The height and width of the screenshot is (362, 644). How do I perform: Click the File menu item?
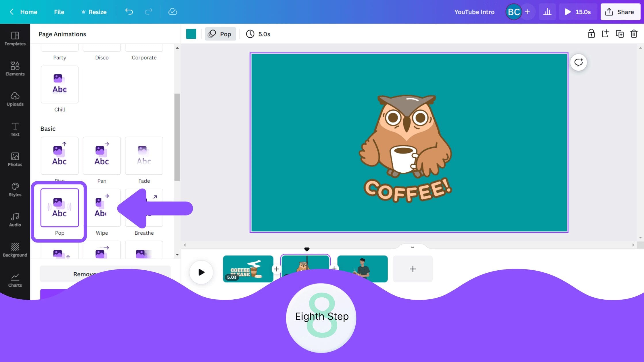(x=59, y=12)
